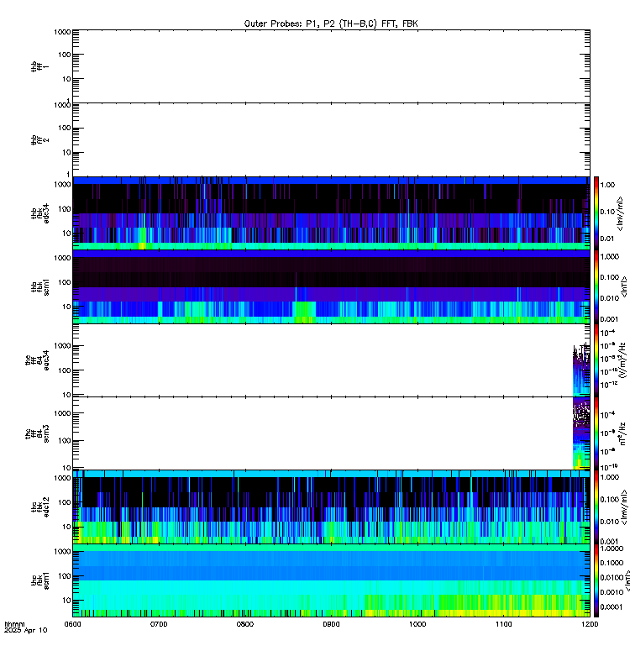Click the thb fbk edc34 color bar

[596, 213]
